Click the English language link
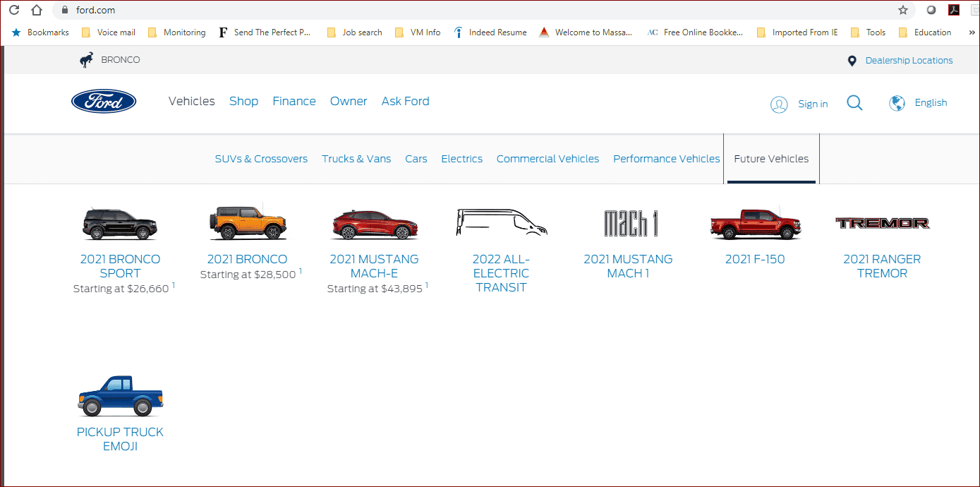Image resolution: width=980 pixels, height=487 pixels. 931,102
